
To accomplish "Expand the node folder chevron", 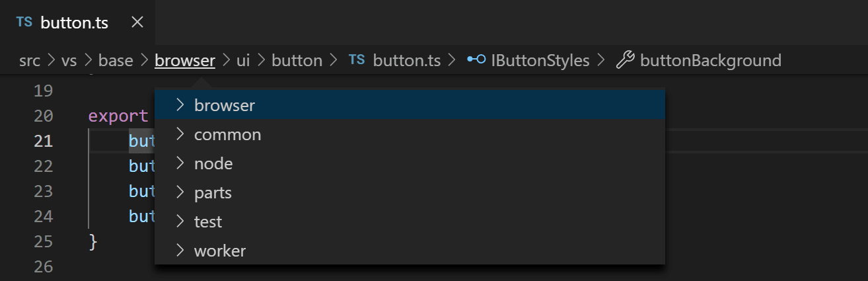I will pyautogui.click(x=179, y=163).
